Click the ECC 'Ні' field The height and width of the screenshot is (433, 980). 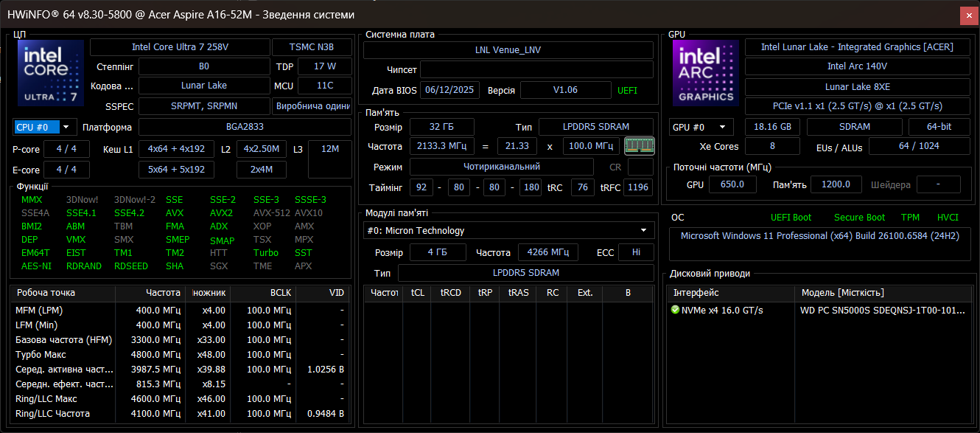tap(636, 252)
